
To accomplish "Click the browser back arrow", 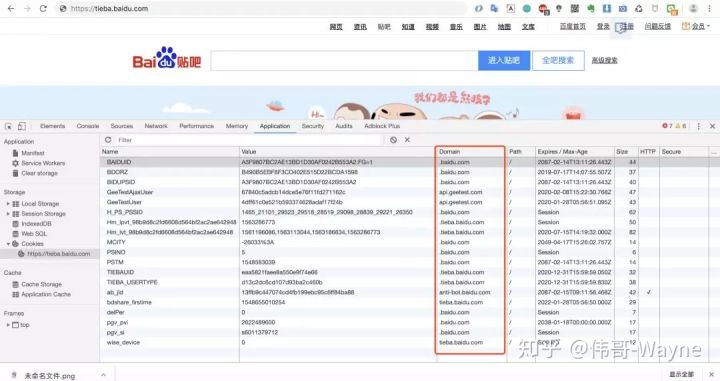I will pyautogui.click(x=11, y=8).
